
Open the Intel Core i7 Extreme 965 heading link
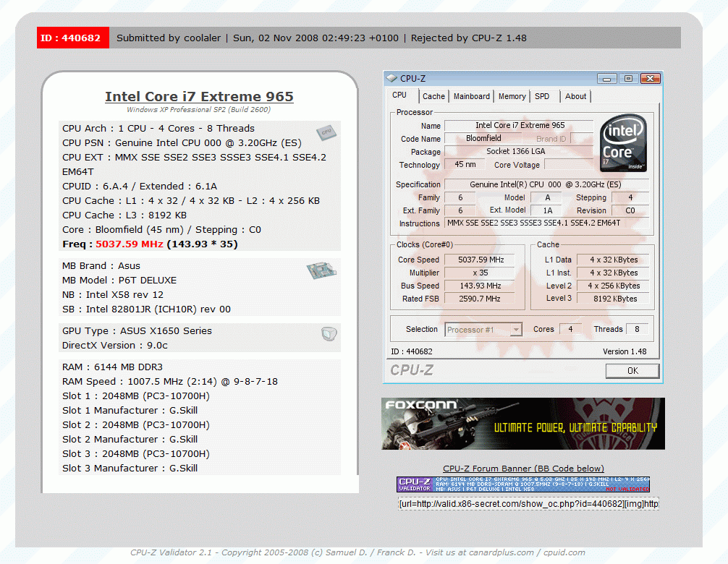click(x=199, y=96)
